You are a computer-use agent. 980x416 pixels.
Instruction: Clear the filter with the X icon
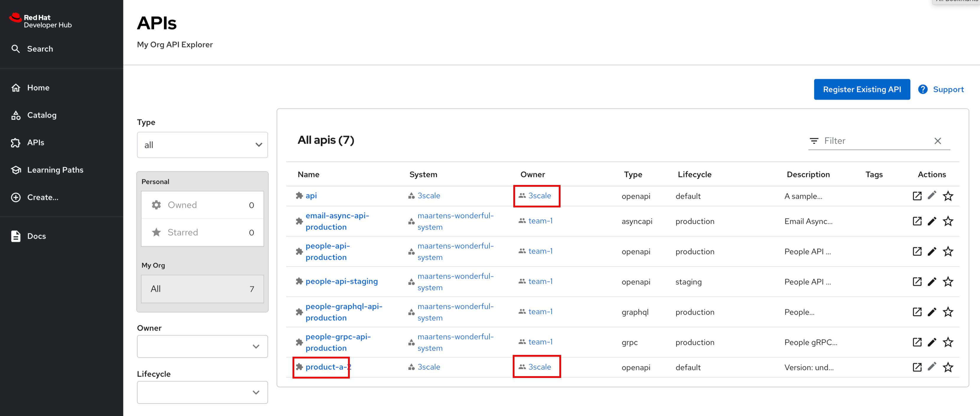click(937, 141)
